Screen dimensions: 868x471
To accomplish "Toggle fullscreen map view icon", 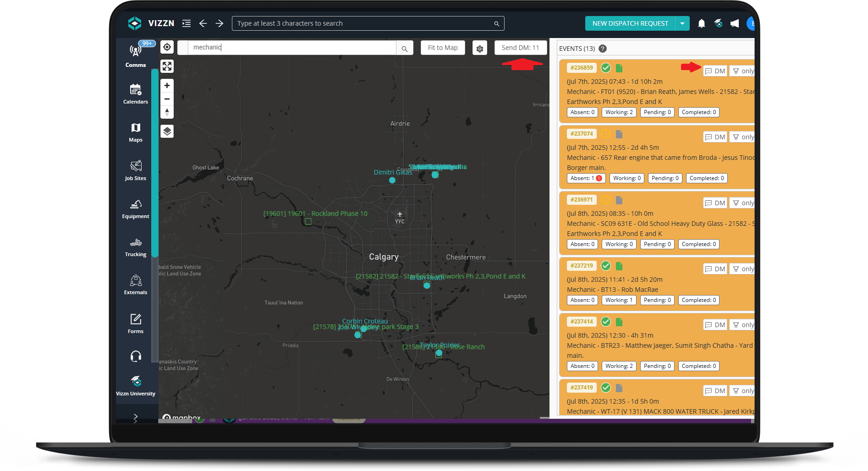I will 167,66.
